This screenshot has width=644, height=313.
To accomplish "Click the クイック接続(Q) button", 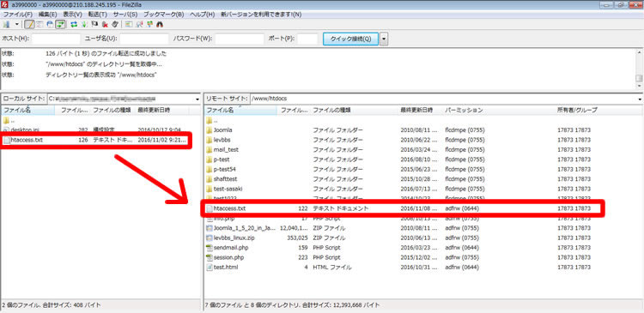I will [350, 39].
